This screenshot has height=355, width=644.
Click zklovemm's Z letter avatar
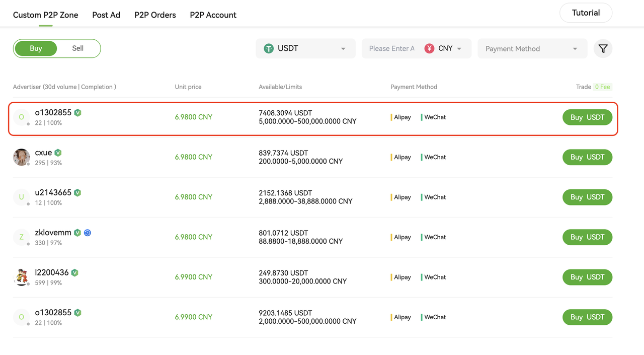(x=21, y=237)
